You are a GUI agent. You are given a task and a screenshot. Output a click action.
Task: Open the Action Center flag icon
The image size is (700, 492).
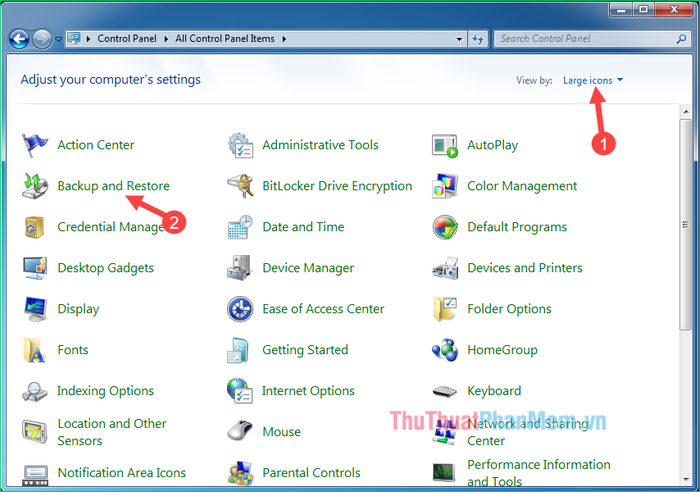click(34, 145)
